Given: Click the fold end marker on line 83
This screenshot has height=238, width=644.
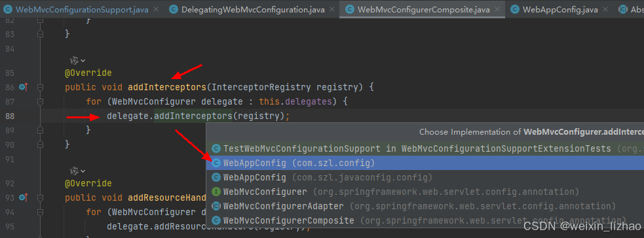Looking at the screenshot, I should pos(40,35).
